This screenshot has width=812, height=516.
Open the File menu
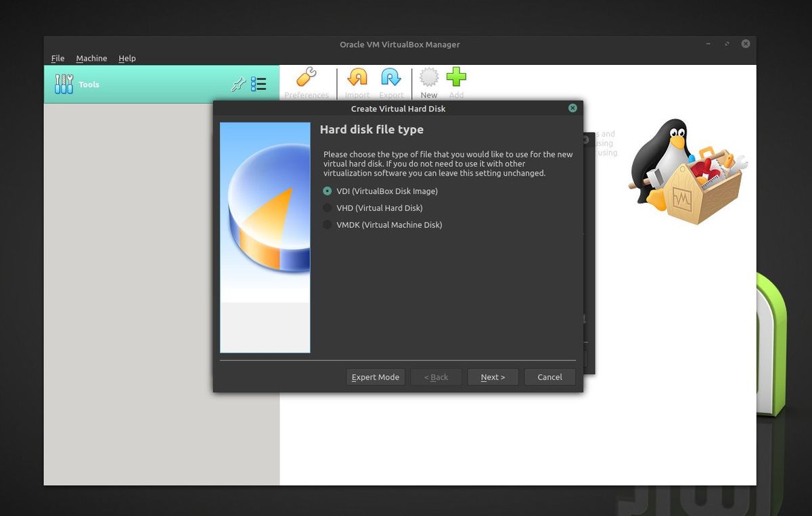[x=58, y=58]
